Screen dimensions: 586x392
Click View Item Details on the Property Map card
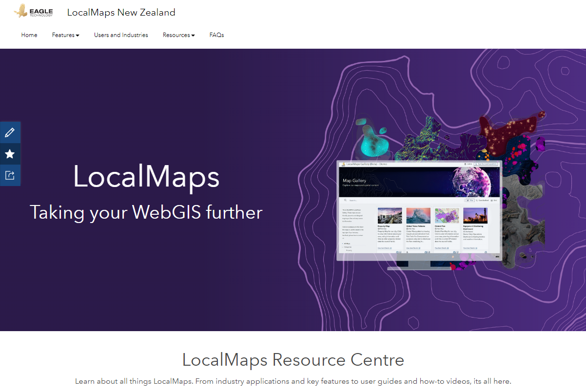click(x=383, y=248)
